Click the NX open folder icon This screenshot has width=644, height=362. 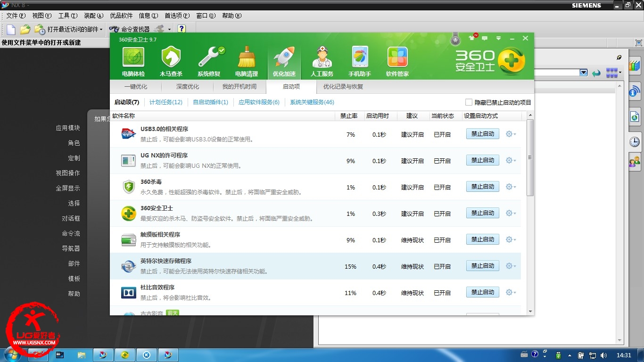tap(25, 29)
